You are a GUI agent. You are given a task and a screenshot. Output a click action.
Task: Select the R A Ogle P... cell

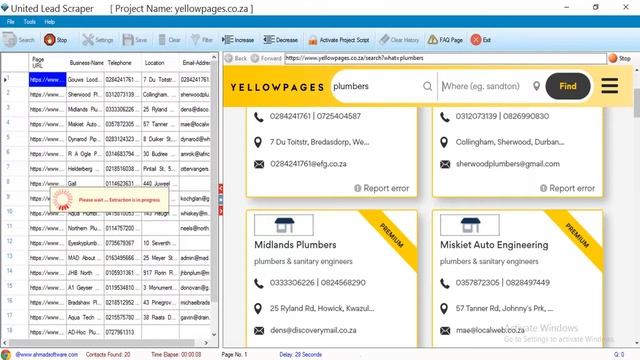tap(85, 154)
